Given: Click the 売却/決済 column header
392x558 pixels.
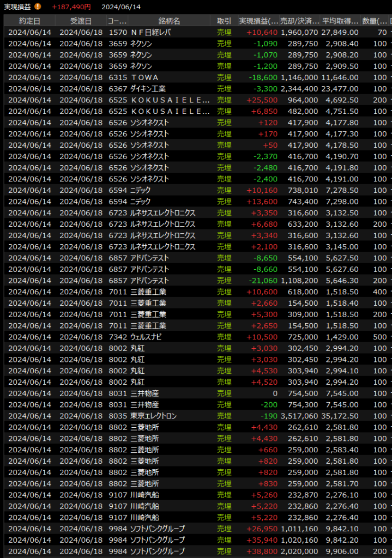Looking at the screenshot, I should [299, 21].
